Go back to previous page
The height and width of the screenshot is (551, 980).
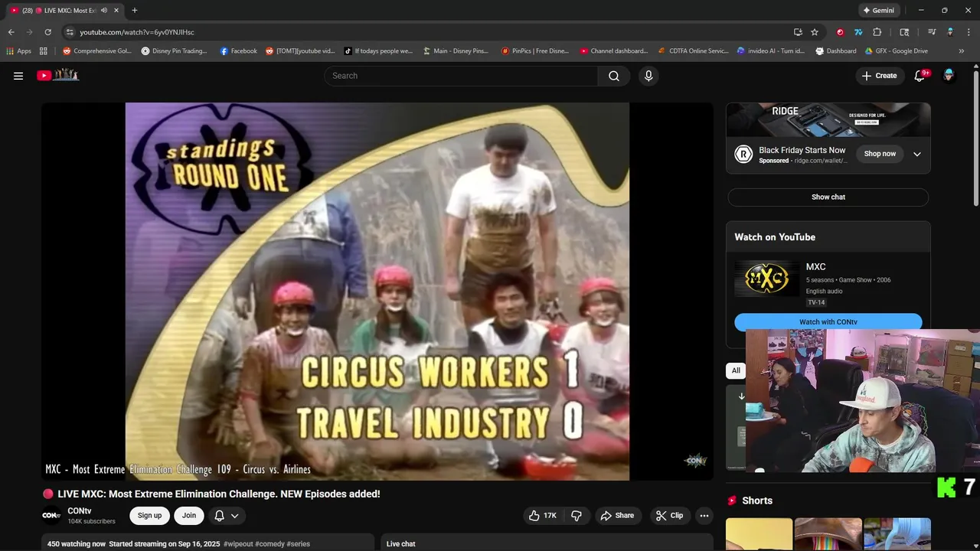click(11, 32)
